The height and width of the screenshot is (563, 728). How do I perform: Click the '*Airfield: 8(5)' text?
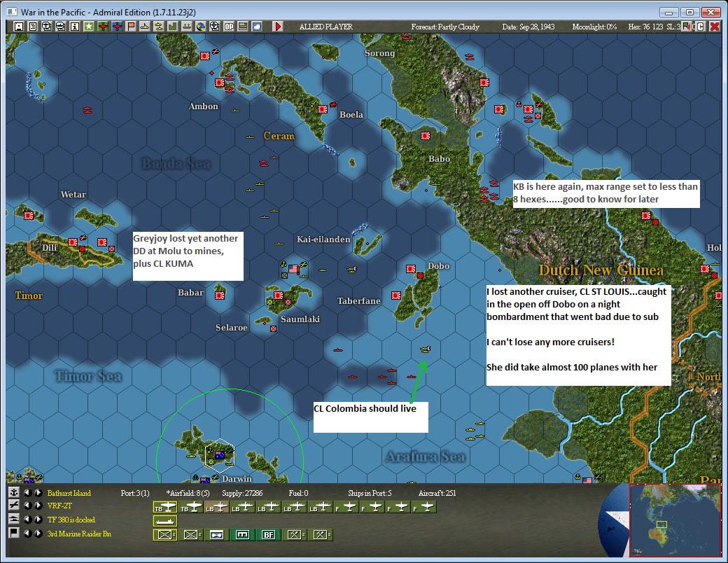[188, 493]
